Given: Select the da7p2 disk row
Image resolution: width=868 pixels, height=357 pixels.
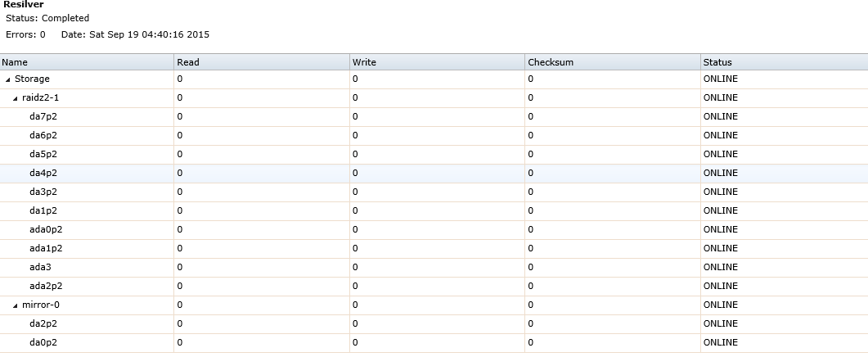Looking at the screenshot, I should click(x=43, y=116).
